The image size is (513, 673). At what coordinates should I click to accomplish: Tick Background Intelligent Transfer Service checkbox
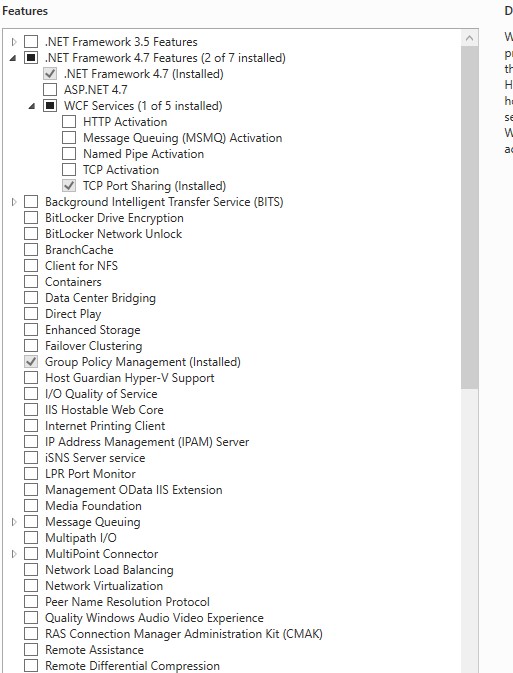[31, 202]
